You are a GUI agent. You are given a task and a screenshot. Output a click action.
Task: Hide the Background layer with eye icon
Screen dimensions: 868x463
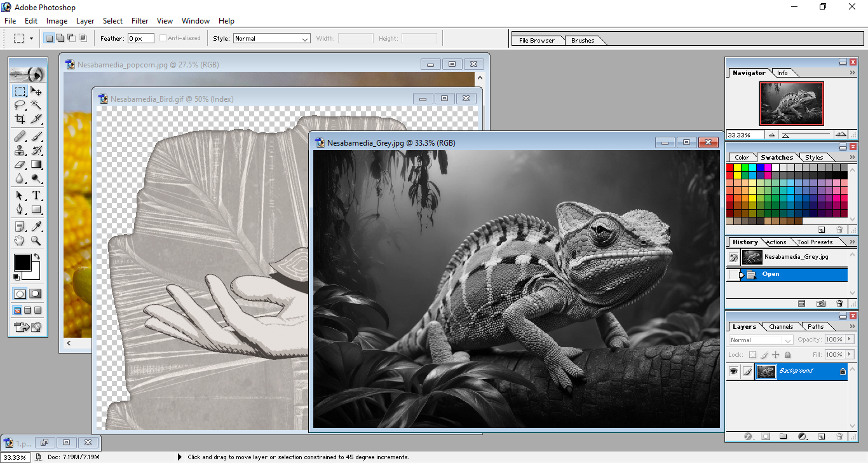(733, 371)
